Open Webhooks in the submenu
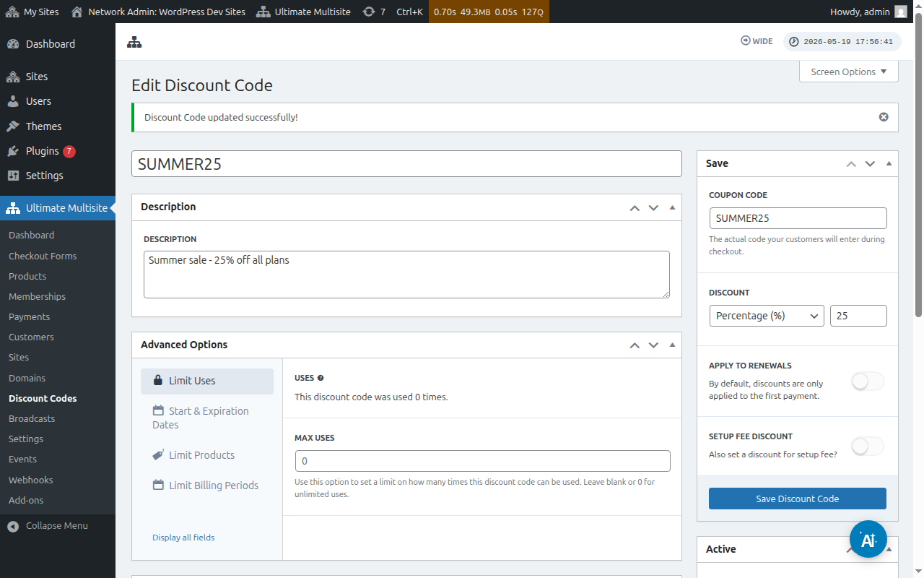This screenshot has height=578, width=924. [x=30, y=480]
